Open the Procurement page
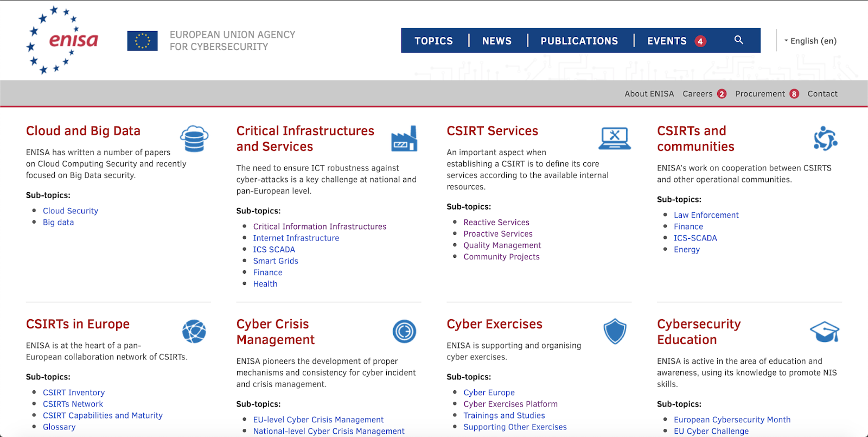Image resolution: width=868 pixels, height=437 pixels. [x=760, y=94]
